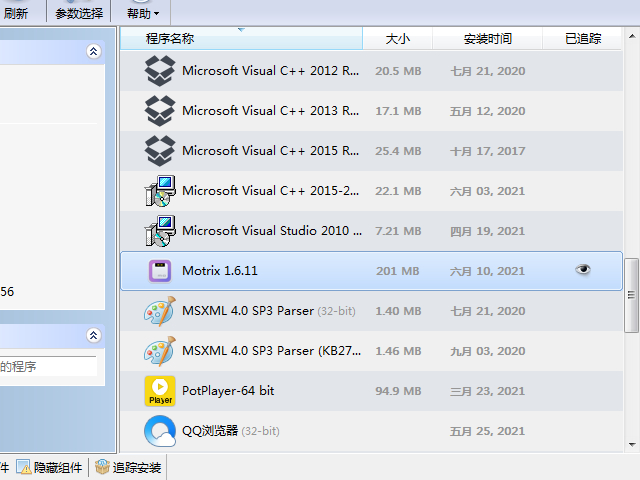The width and height of the screenshot is (640, 480).
Task: Open 参数选择 preferences in toolbar
Action: point(79,13)
